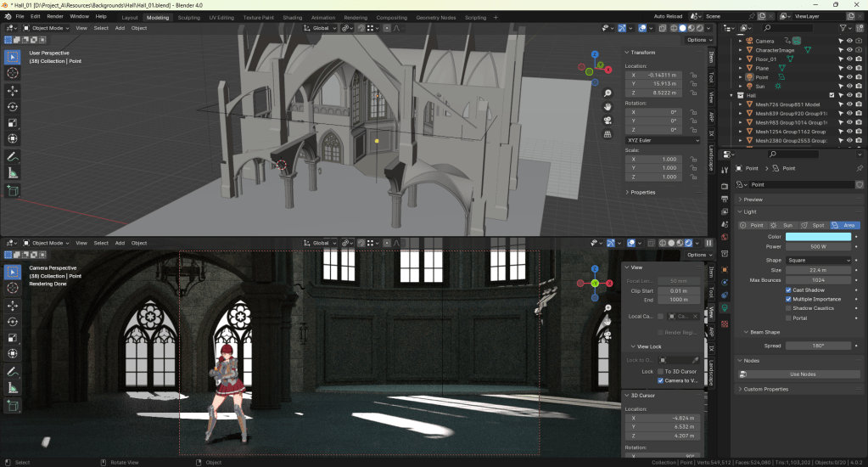Select the Move tool in top viewport
This screenshot has height=467, width=868.
[13, 90]
